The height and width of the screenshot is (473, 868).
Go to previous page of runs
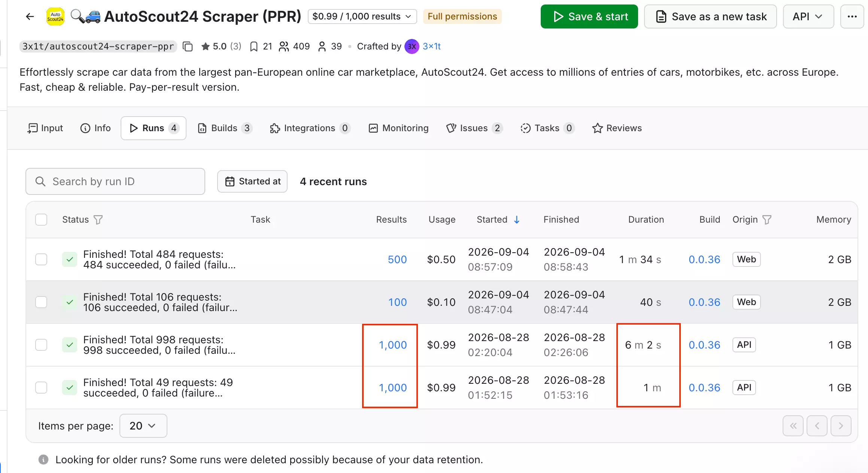point(817,426)
